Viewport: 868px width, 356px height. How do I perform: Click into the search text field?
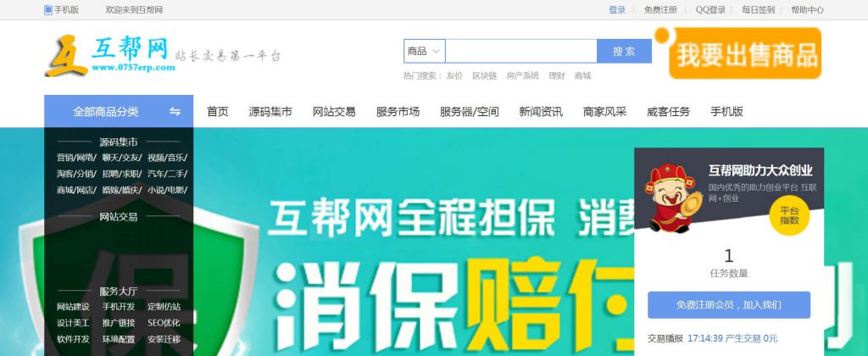[521, 51]
